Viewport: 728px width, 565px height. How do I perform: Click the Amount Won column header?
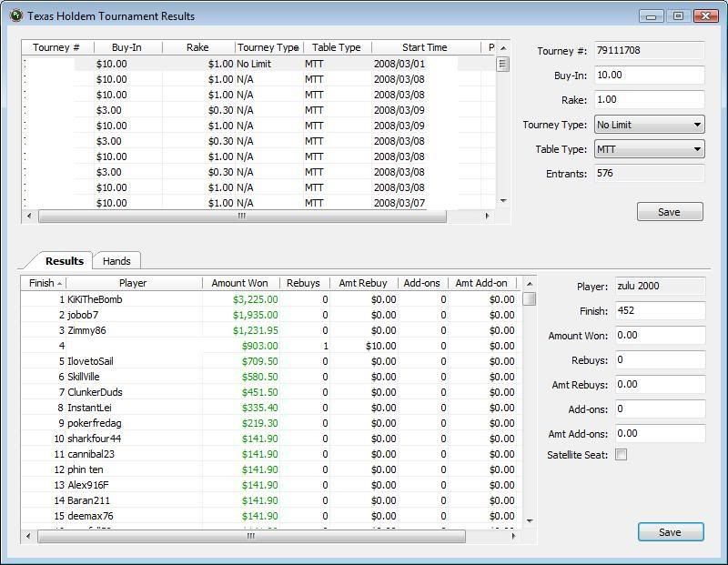coord(239,283)
